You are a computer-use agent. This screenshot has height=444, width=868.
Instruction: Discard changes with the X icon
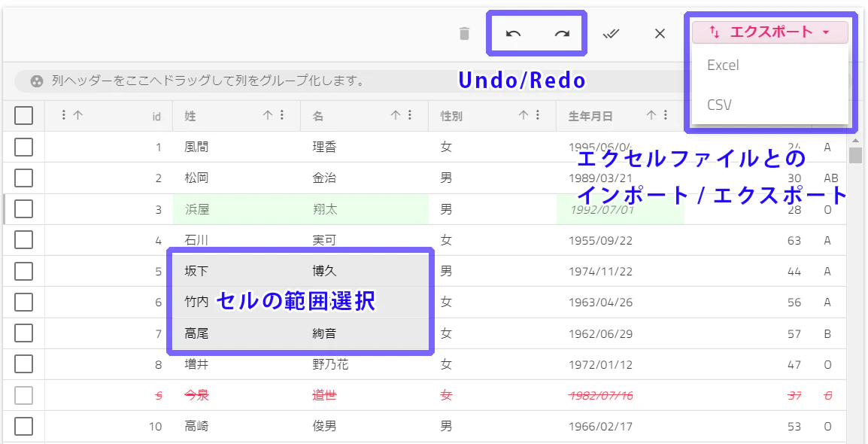pos(660,34)
